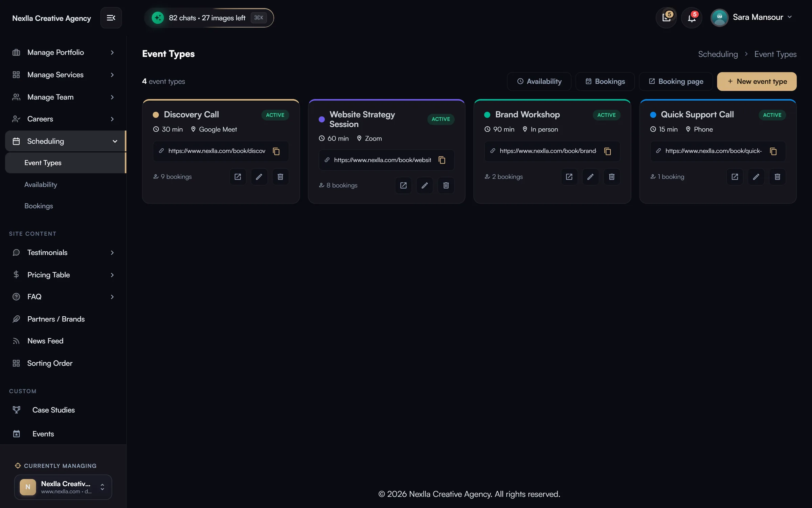Open Quick Support Call external link icon
This screenshot has height=508, width=812.
pos(735,177)
